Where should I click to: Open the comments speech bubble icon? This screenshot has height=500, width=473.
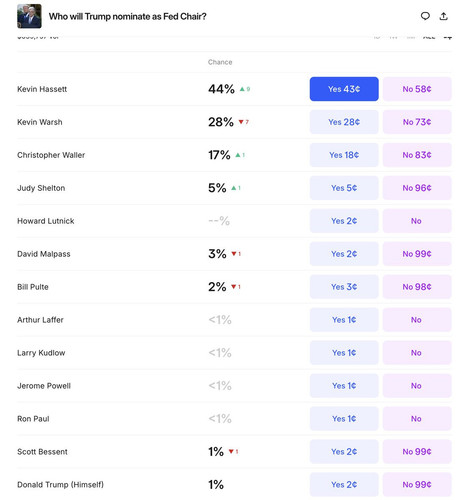point(425,16)
